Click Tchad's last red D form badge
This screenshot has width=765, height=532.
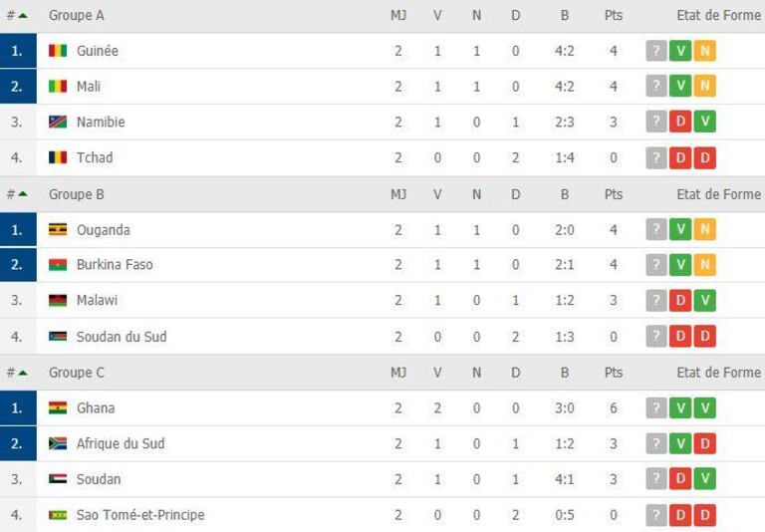click(705, 157)
